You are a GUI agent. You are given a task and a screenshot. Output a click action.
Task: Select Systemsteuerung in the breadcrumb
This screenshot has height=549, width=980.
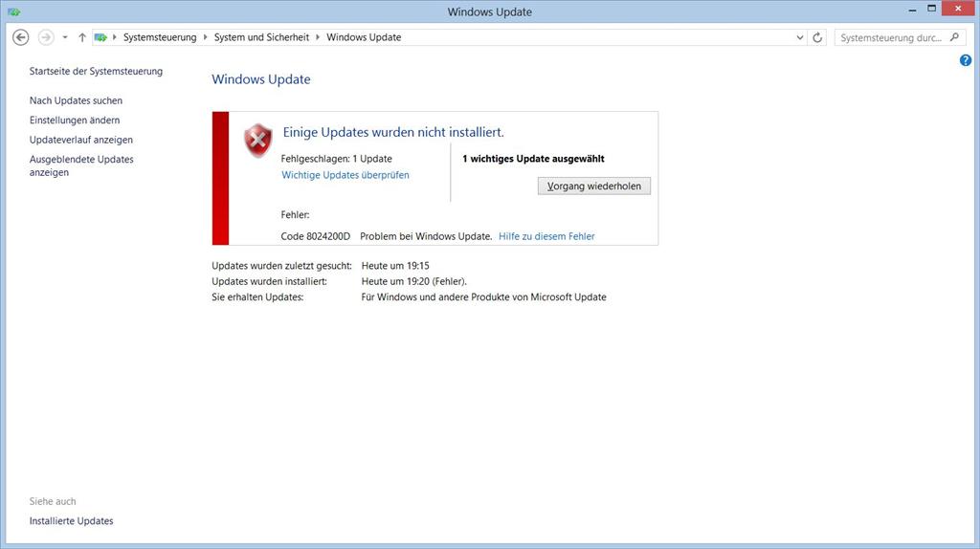point(160,37)
